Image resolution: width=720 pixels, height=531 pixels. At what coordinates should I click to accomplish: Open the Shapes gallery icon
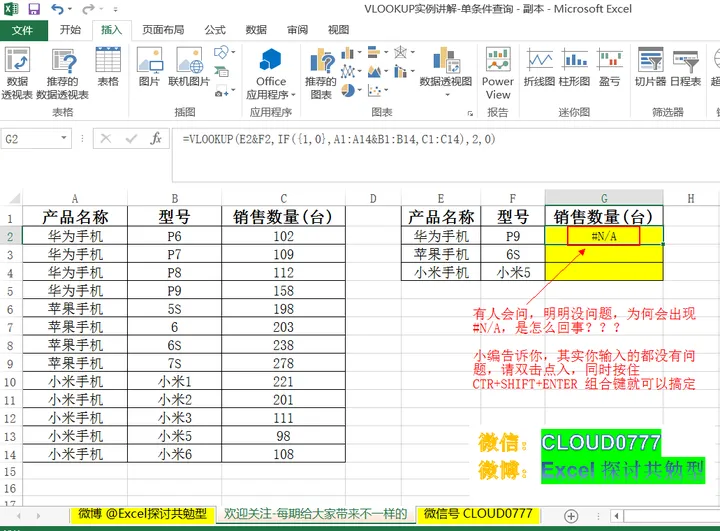click(221, 52)
